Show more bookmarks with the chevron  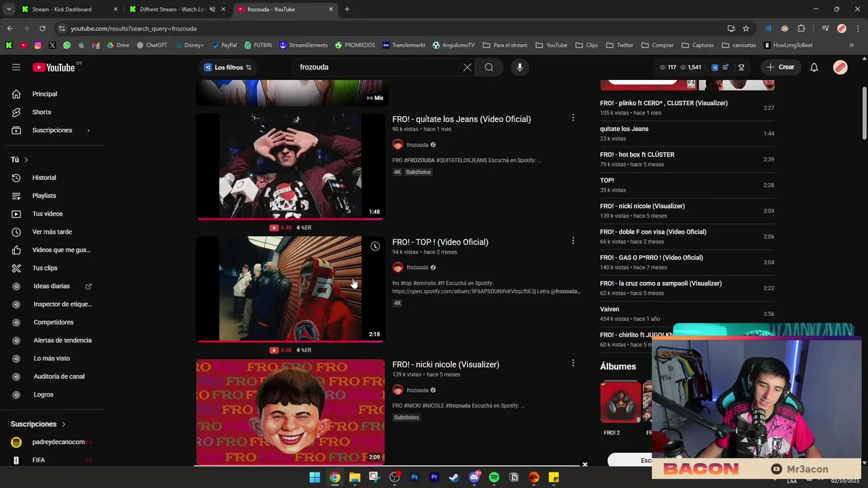tap(852, 45)
